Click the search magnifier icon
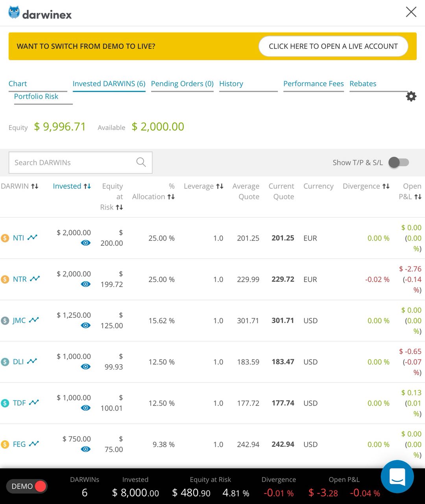Viewport: 425px width, 504px height. coord(141,162)
